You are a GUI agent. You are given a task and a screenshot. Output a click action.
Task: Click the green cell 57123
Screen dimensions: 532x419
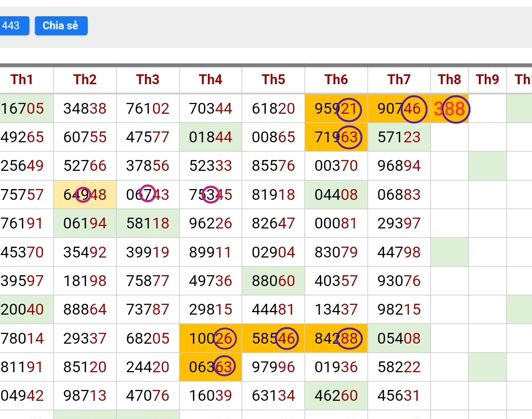click(399, 137)
